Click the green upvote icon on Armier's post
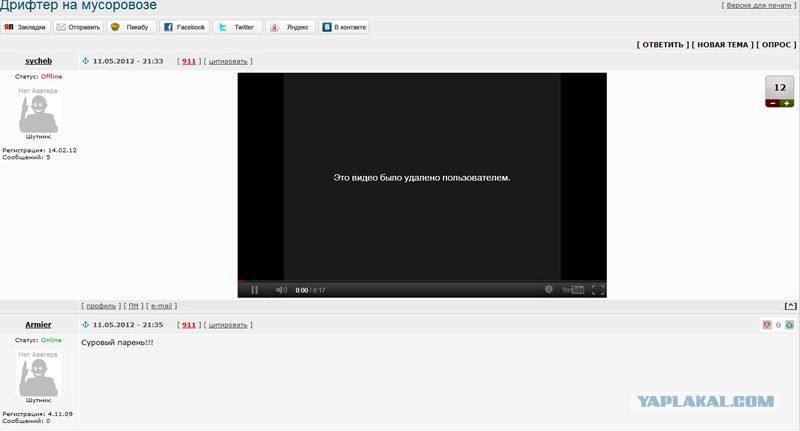Viewport: 800px width, 431px height. tap(789, 325)
